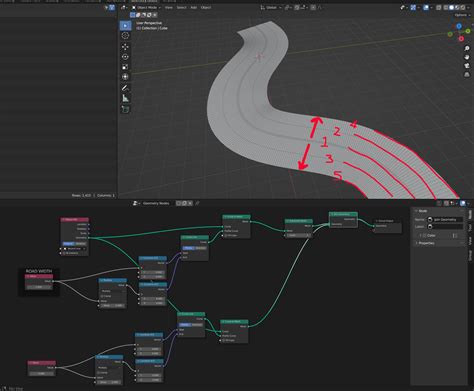This screenshot has height=391, width=474.
Task: Select the Transform tool in viewport toolbar
Action: pos(125,77)
